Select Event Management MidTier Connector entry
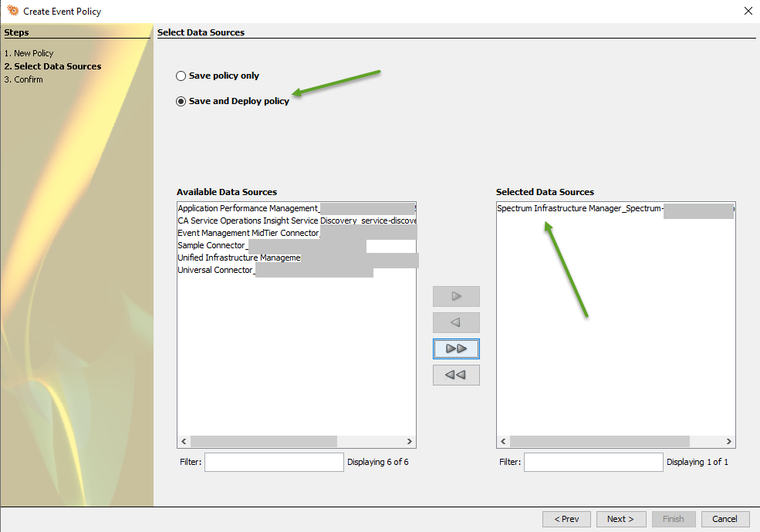 [x=296, y=233]
